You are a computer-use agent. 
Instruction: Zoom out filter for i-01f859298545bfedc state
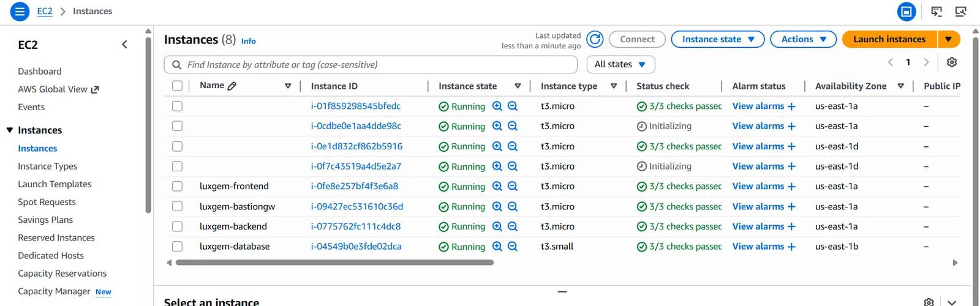513,106
